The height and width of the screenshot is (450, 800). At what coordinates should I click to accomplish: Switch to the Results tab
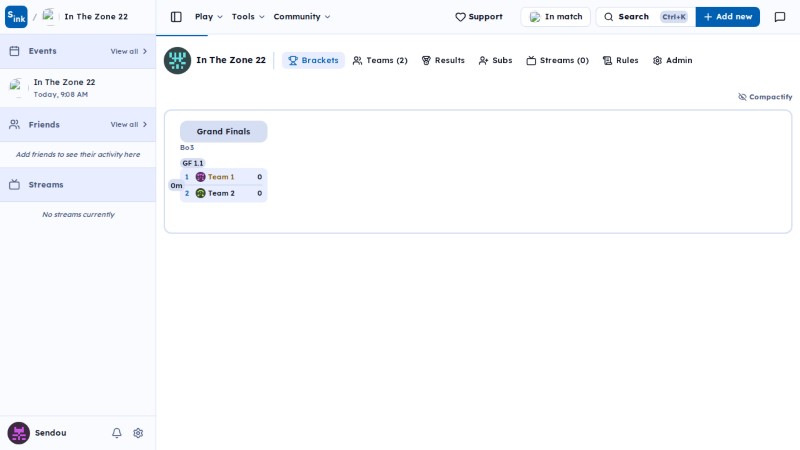tap(443, 60)
